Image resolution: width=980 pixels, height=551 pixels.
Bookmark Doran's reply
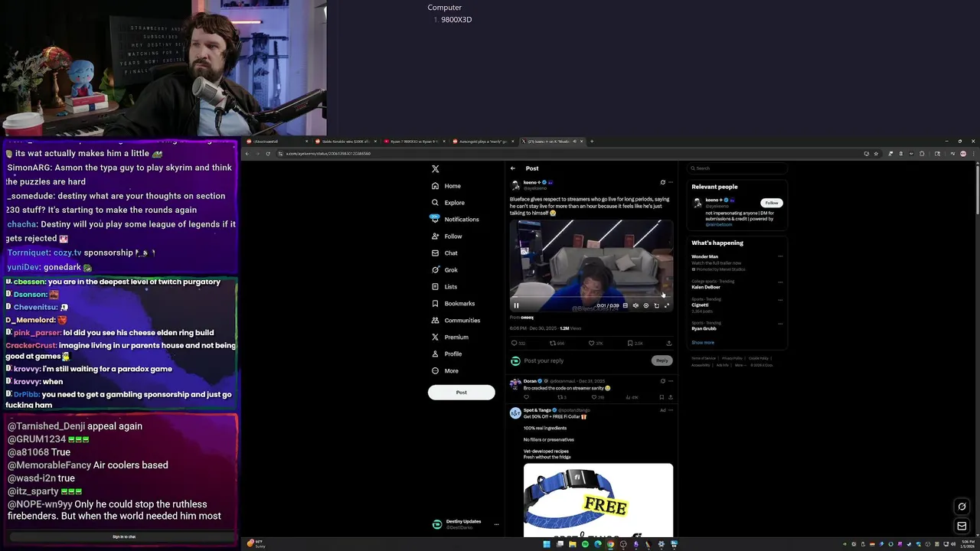click(661, 397)
